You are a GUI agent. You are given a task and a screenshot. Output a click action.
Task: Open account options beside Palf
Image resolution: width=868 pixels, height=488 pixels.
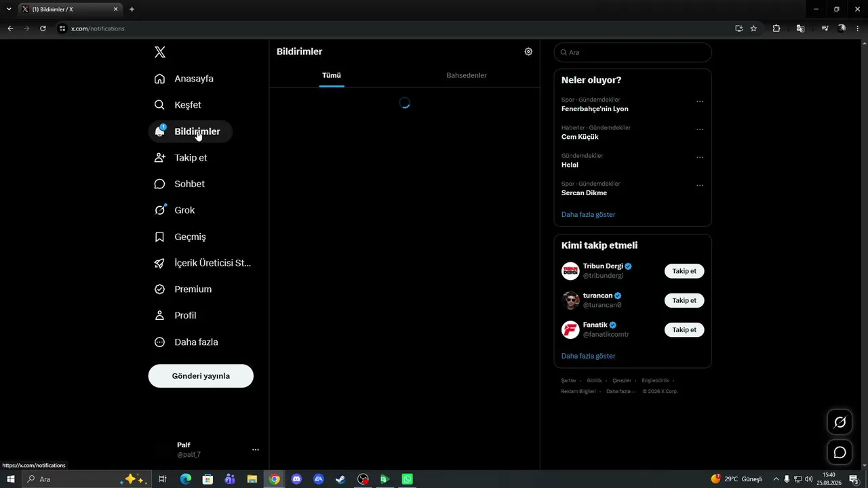coord(256,449)
